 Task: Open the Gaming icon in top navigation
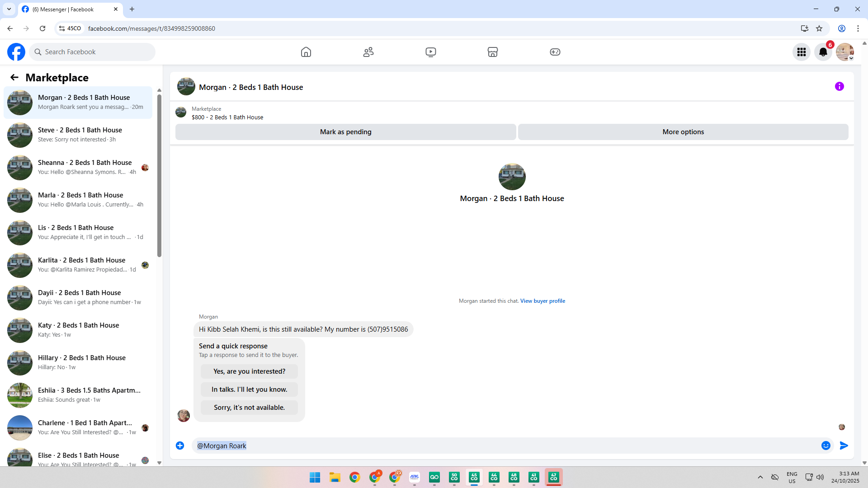(x=555, y=52)
